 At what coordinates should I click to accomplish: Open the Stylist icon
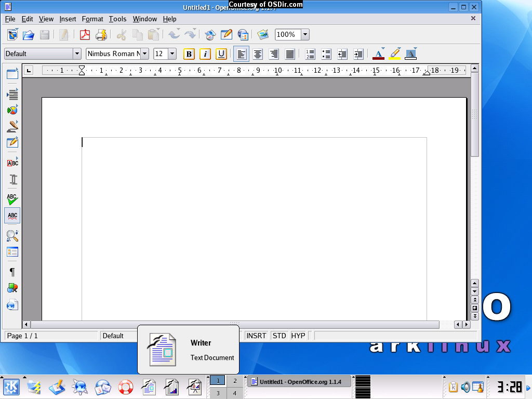coord(227,35)
